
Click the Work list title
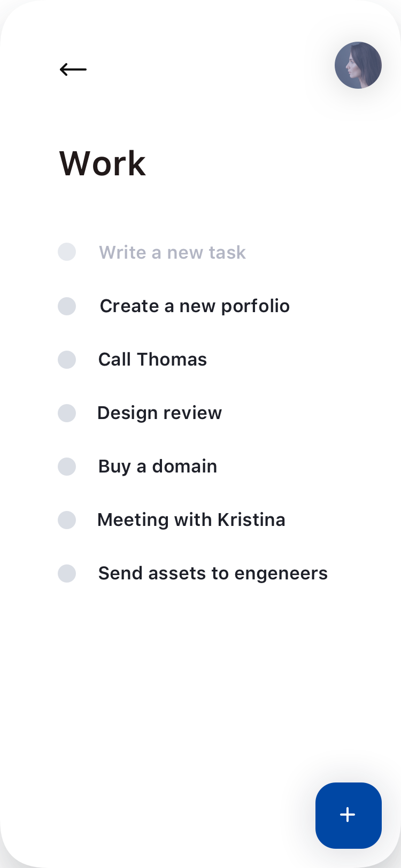pos(102,163)
